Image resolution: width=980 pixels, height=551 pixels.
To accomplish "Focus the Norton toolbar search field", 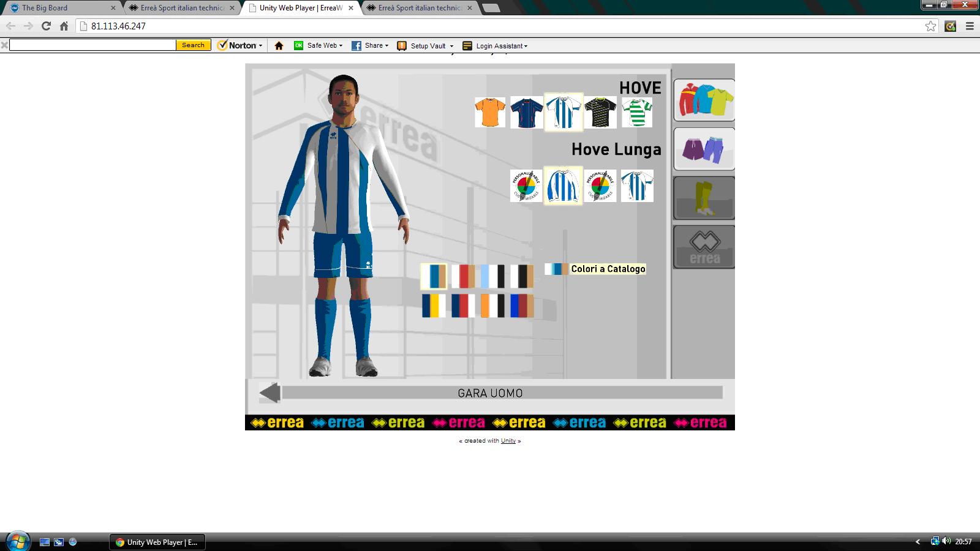I will 92,45.
